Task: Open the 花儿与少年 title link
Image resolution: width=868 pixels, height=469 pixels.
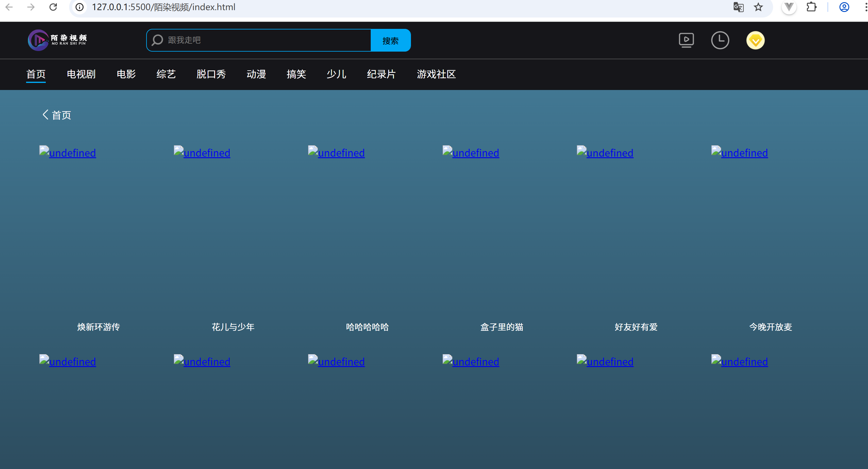Action: tap(233, 327)
